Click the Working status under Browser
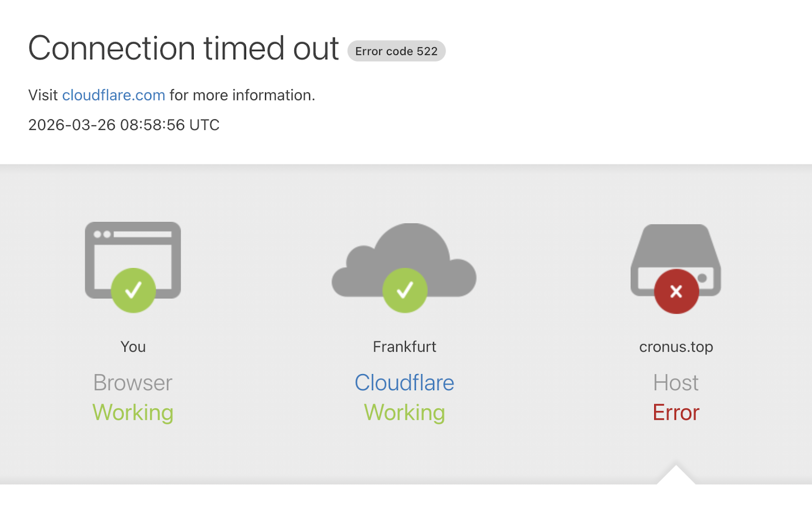The width and height of the screenshot is (812, 507). click(133, 412)
